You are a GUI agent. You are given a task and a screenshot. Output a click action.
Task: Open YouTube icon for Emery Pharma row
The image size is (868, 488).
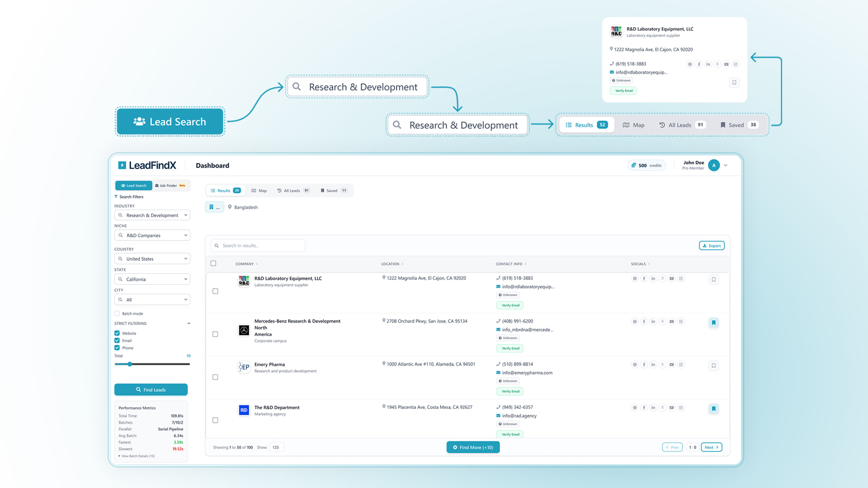tap(672, 364)
